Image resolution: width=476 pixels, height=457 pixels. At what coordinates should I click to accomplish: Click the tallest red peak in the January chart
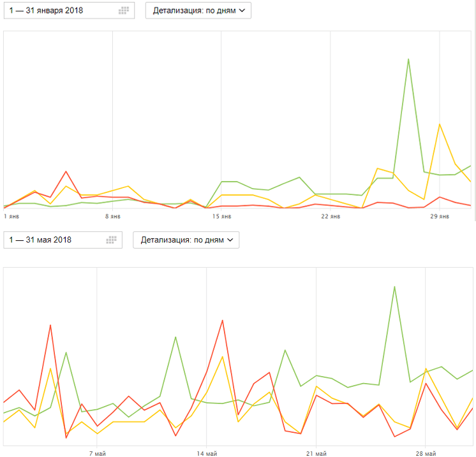tap(66, 171)
